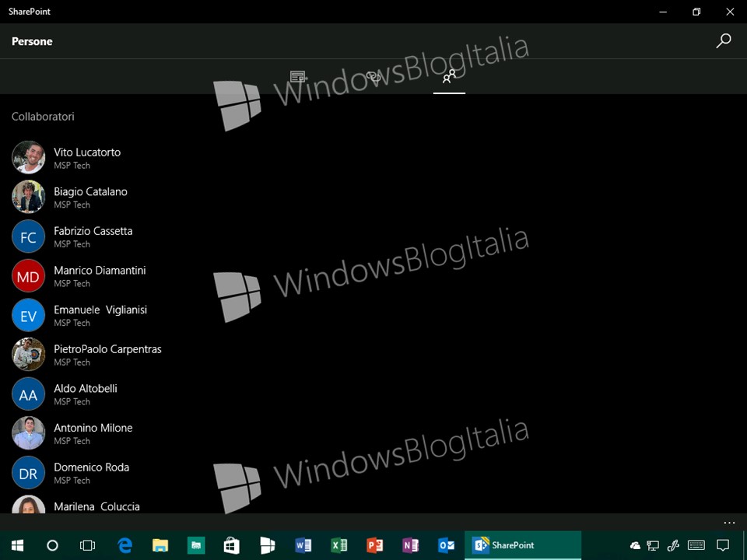Open the white tilted-window app icon in taskbar

point(267,545)
